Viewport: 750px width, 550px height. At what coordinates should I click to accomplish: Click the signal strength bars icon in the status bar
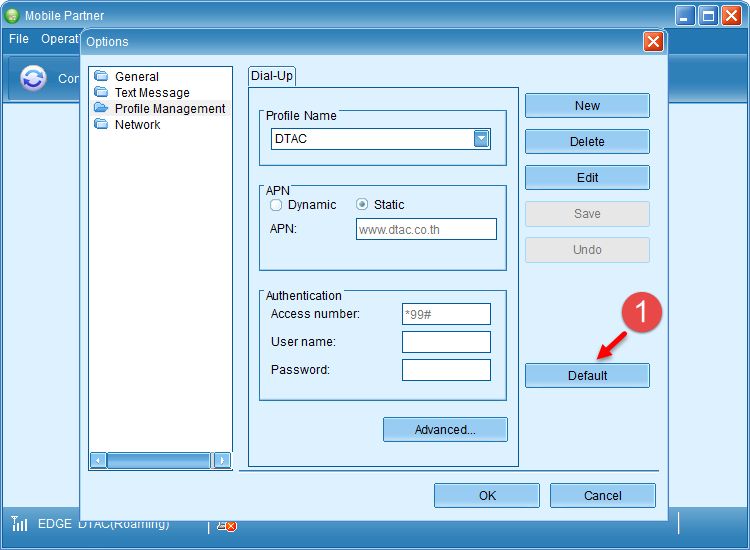coord(19,524)
